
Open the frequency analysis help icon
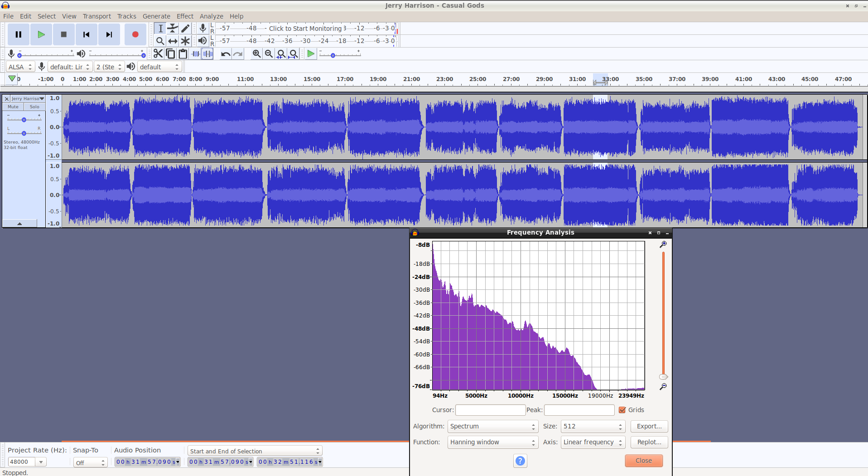[520, 461]
